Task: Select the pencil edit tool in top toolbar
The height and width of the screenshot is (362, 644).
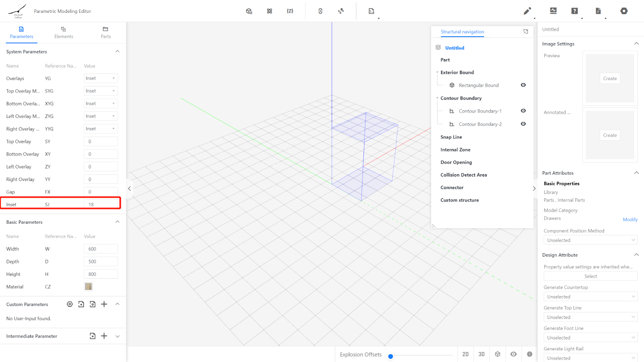Action: click(x=527, y=11)
